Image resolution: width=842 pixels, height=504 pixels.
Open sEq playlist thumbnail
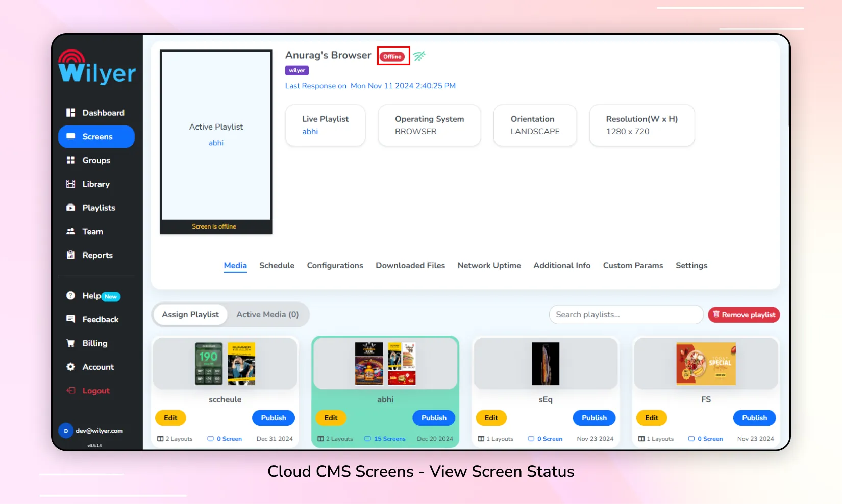pyautogui.click(x=546, y=363)
